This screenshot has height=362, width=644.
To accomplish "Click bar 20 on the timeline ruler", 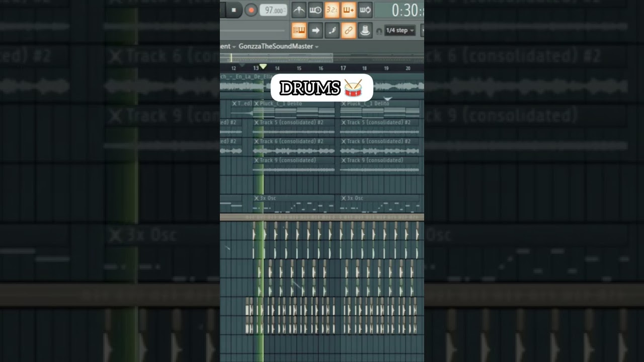I will 408,68.
